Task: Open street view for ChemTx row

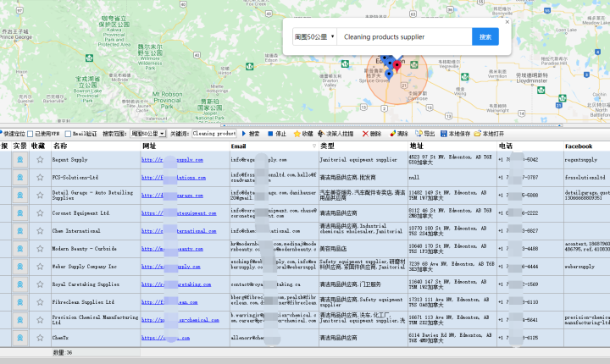Action: click(x=19, y=338)
